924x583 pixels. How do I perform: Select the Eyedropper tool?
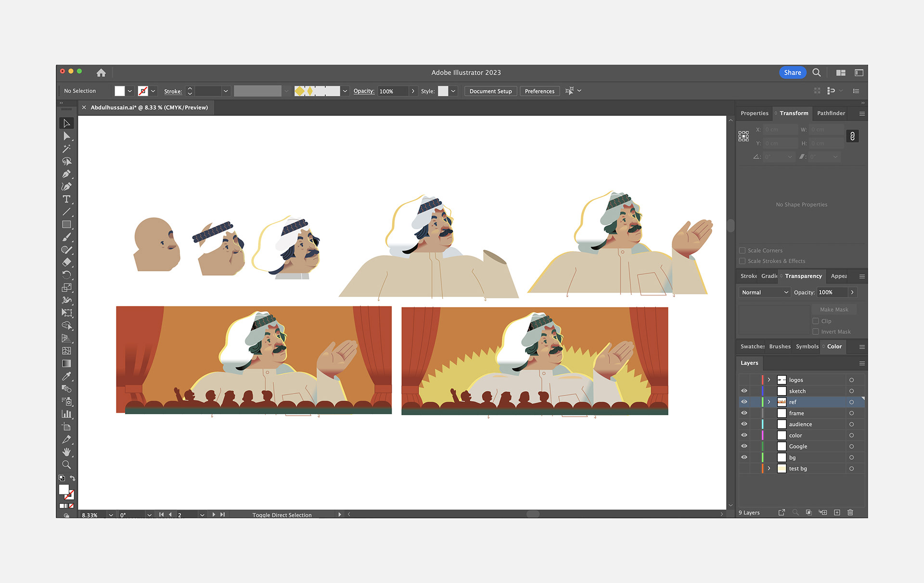point(67,376)
